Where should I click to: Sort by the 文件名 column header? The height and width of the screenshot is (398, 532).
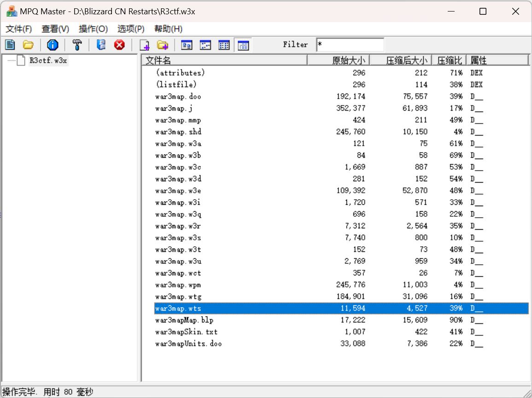click(x=224, y=60)
